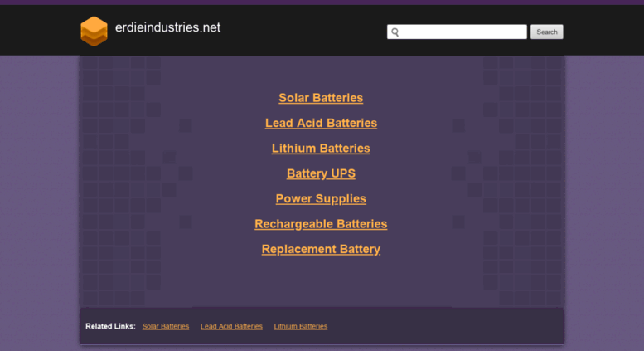Click the Search button
Viewport: 644px width, 351px height.
tap(547, 32)
